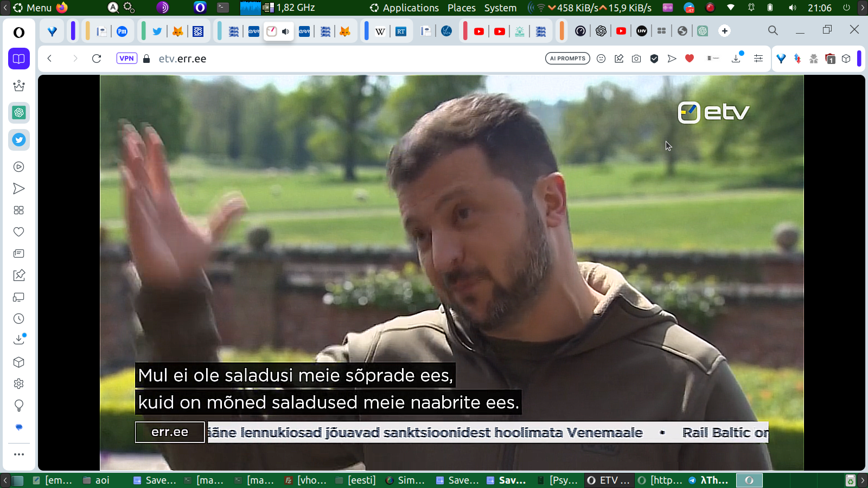Open the toolbar extensions cube icon
Viewport: 868px width, 488px height.
[846, 59]
